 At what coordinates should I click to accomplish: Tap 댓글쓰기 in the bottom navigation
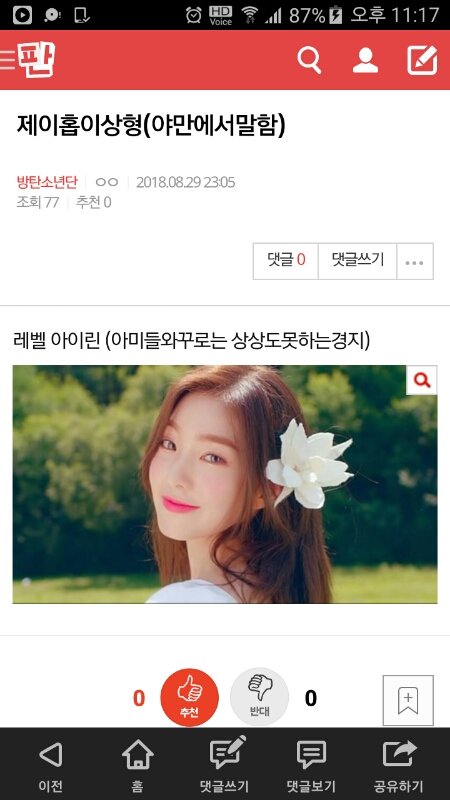[x=224, y=765]
